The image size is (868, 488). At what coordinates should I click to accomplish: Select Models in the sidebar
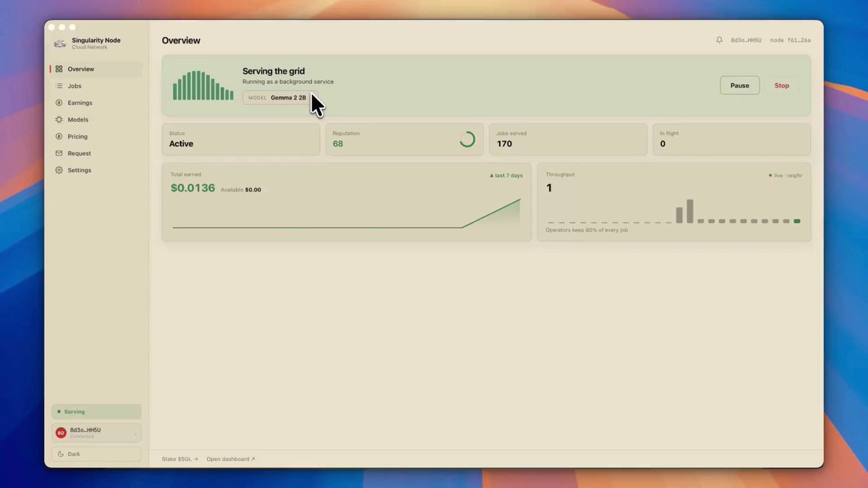click(x=95, y=120)
